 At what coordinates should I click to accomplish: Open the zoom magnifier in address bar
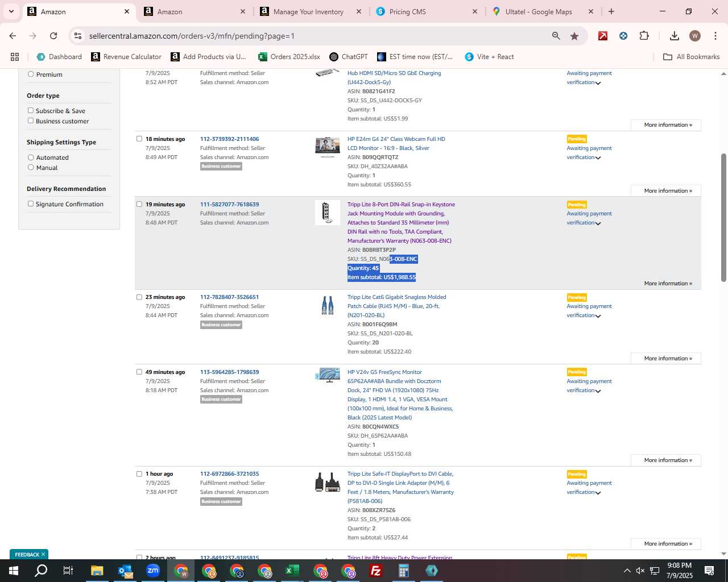(556, 36)
